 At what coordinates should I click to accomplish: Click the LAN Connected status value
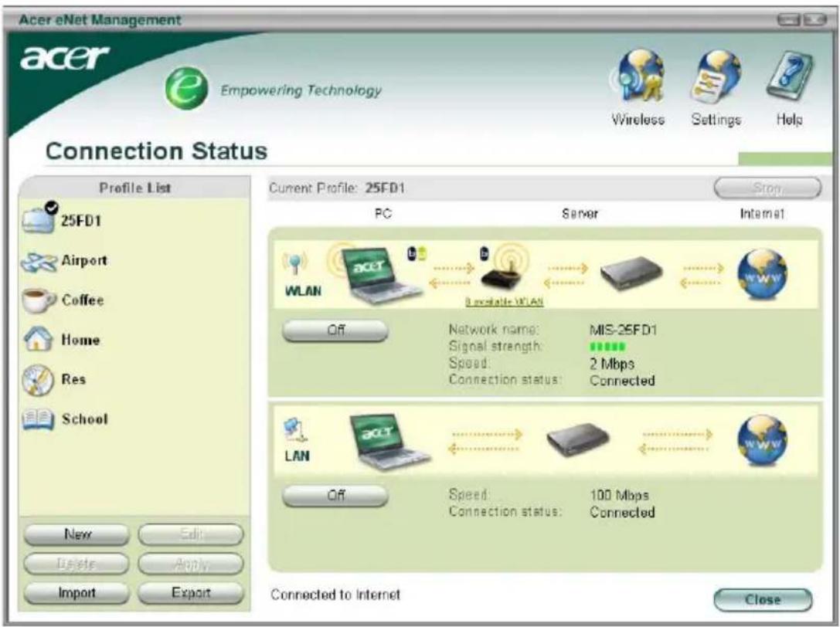[x=622, y=513]
